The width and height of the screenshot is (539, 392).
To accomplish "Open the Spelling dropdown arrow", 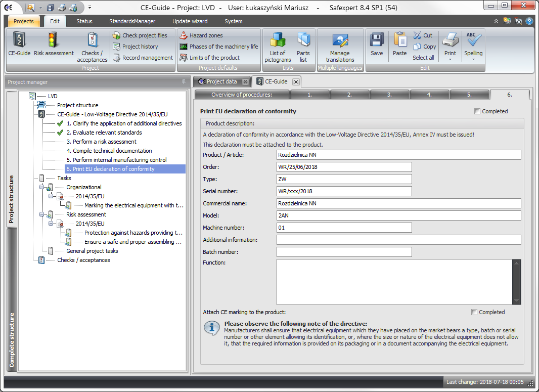I will tap(473, 60).
